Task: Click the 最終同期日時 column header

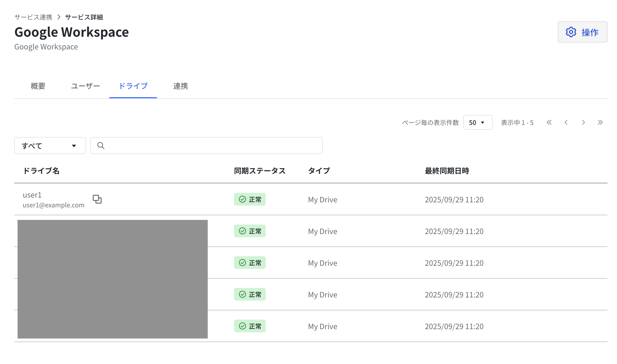Action: [447, 171]
